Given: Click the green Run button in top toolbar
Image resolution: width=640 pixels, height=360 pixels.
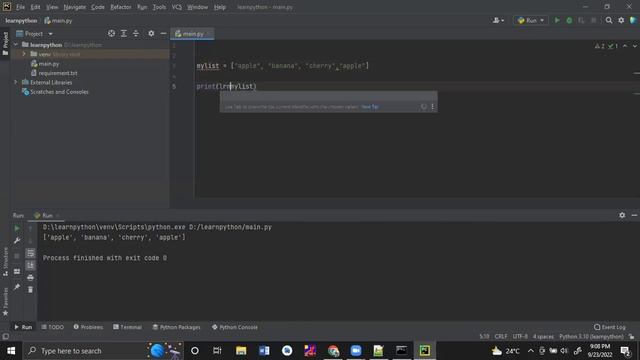Looking at the screenshot, I should tap(557, 20).
